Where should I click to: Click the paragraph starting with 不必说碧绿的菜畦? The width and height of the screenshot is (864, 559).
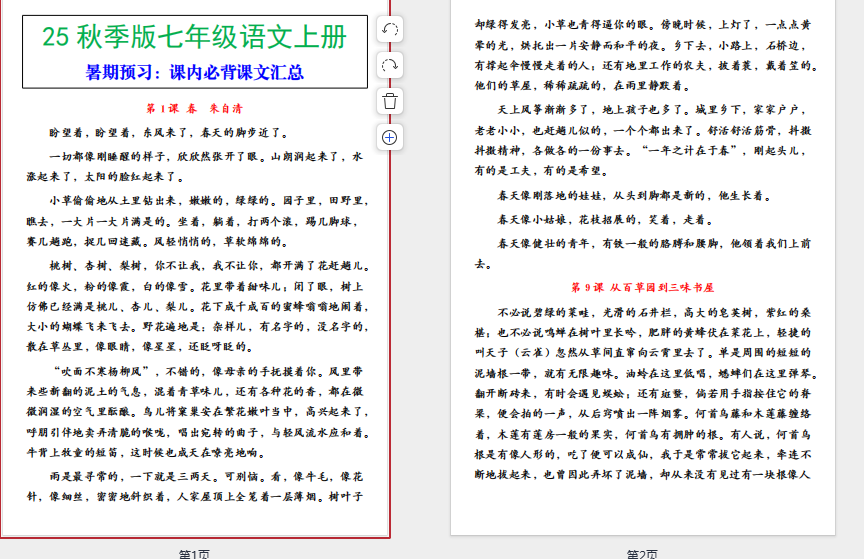pos(642,393)
